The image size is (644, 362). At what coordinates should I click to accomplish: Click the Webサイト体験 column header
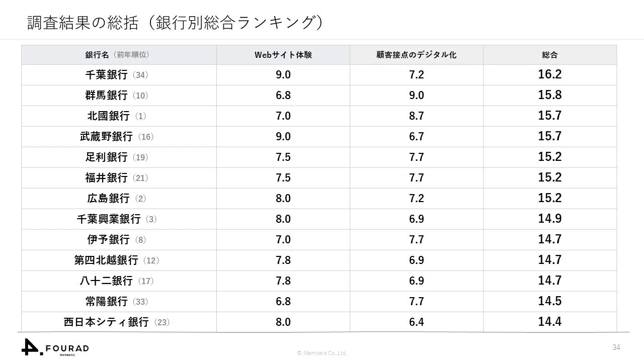(283, 55)
